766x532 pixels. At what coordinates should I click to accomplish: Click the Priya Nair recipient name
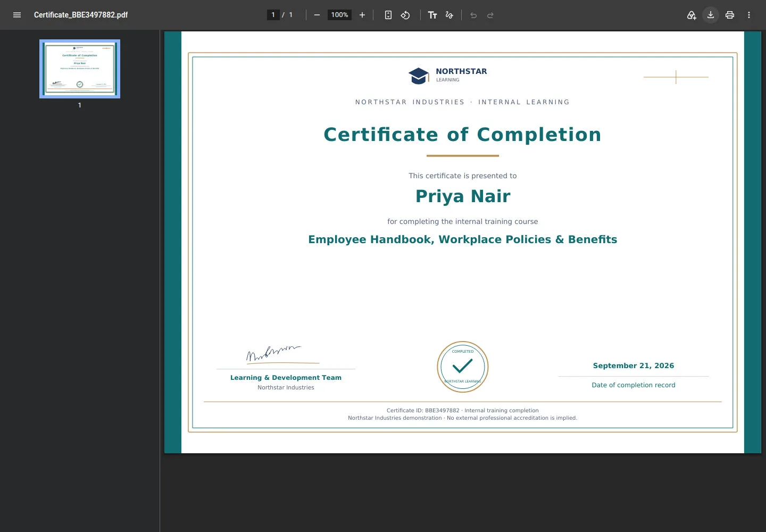(x=463, y=196)
